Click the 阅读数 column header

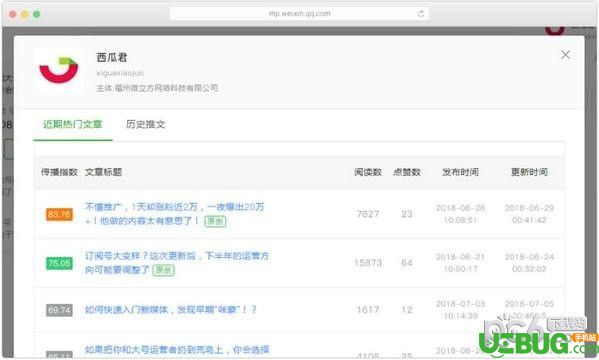368,172
